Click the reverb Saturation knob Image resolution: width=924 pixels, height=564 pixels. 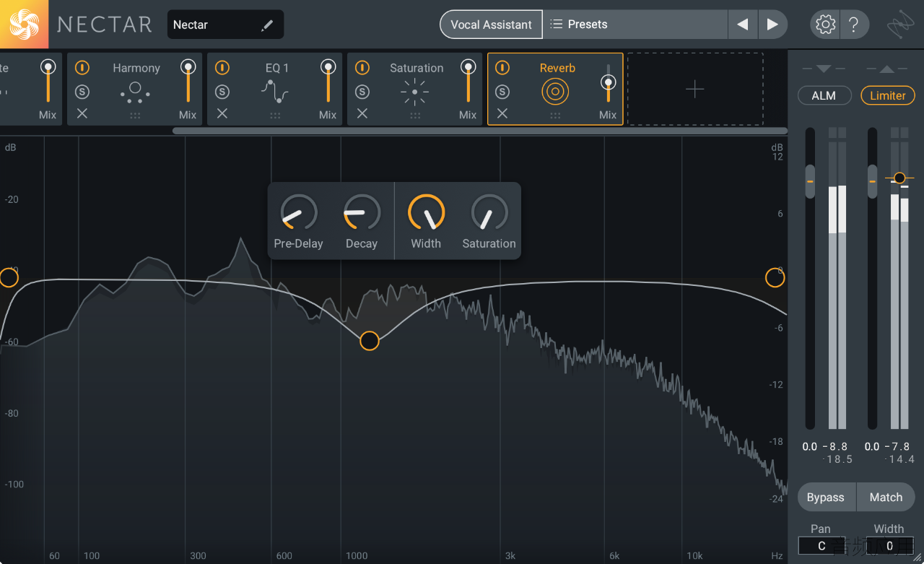click(489, 213)
